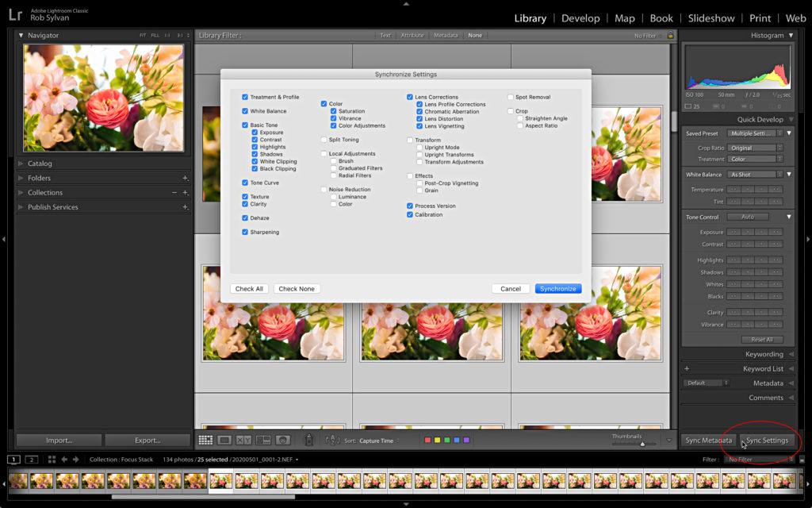Go back using the left arrow in the filmstrip bar

pyautogui.click(x=64, y=460)
